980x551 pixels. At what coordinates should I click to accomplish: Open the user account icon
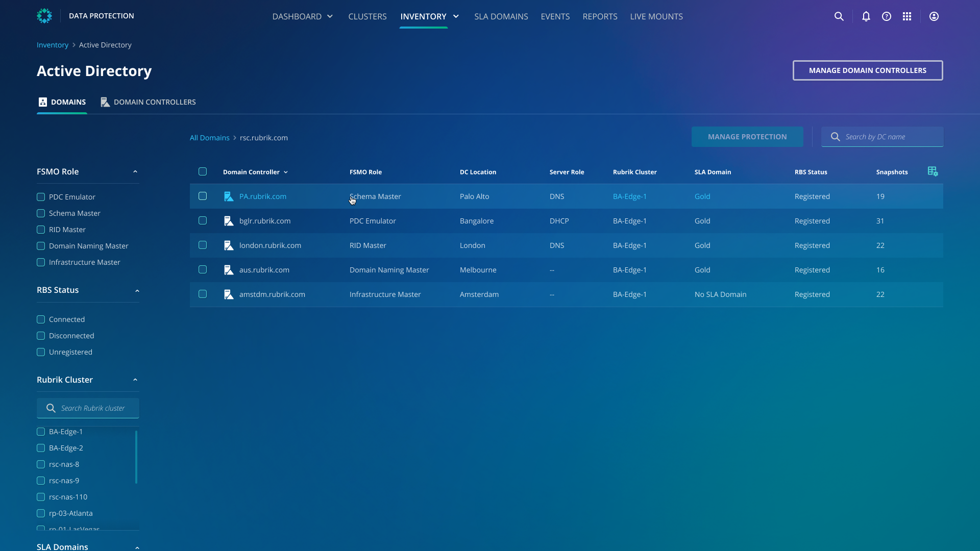coord(934,16)
